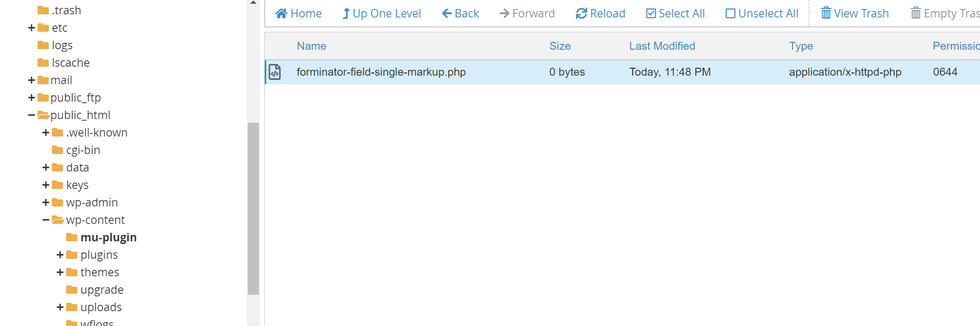
Task: Select forminator-field-single-markup.php file row
Action: tap(622, 72)
